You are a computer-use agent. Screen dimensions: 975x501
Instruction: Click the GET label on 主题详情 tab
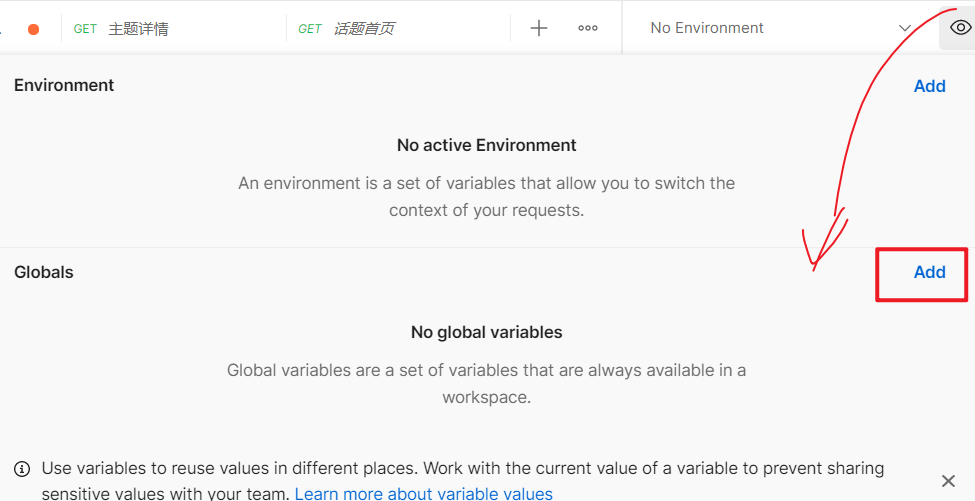pyautogui.click(x=85, y=29)
